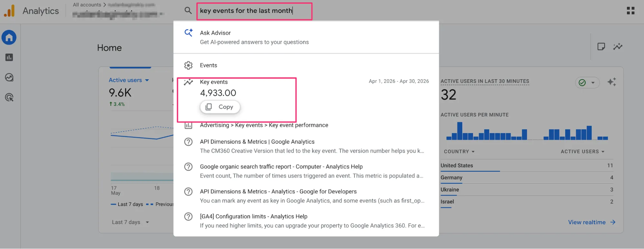The image size is (644, 249).
Task: Open the Last 7 days range dropdown
Action: [x=130, y=222]
